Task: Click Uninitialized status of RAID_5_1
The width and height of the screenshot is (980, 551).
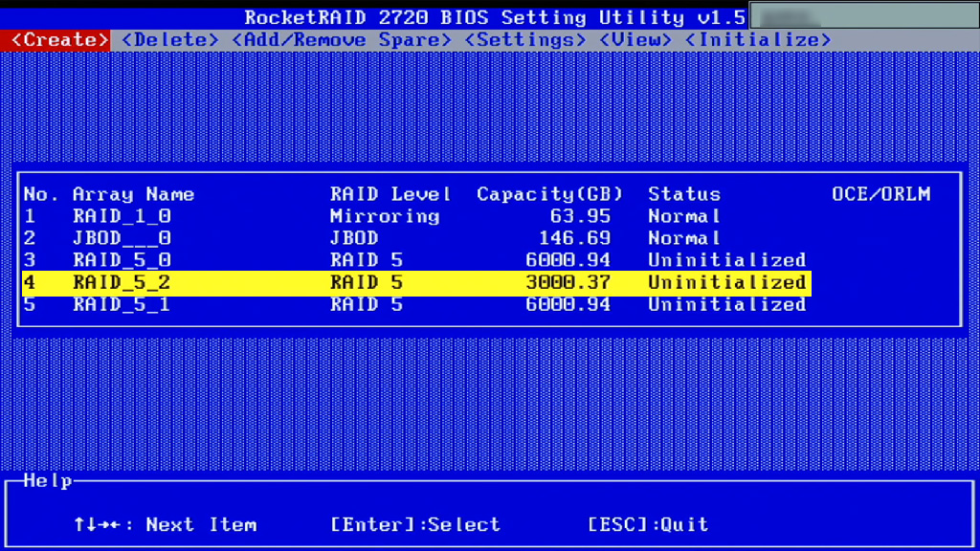Action: pos(727,304)
